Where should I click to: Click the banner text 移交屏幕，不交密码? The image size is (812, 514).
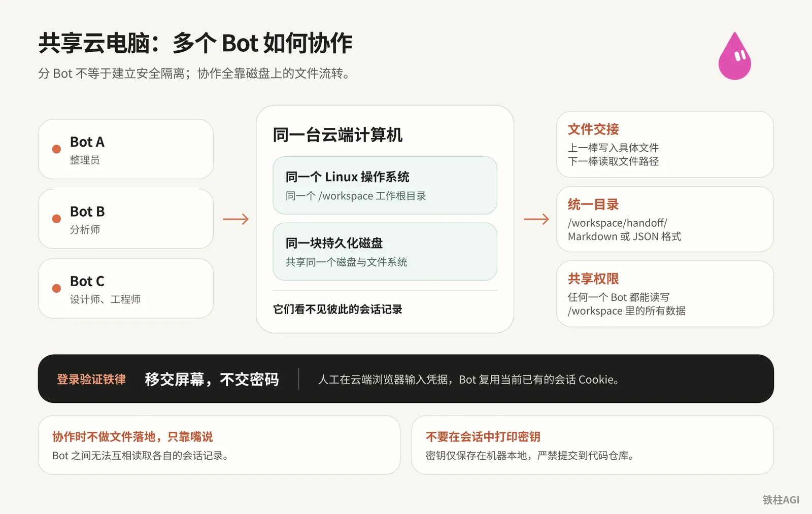(212, 379)
